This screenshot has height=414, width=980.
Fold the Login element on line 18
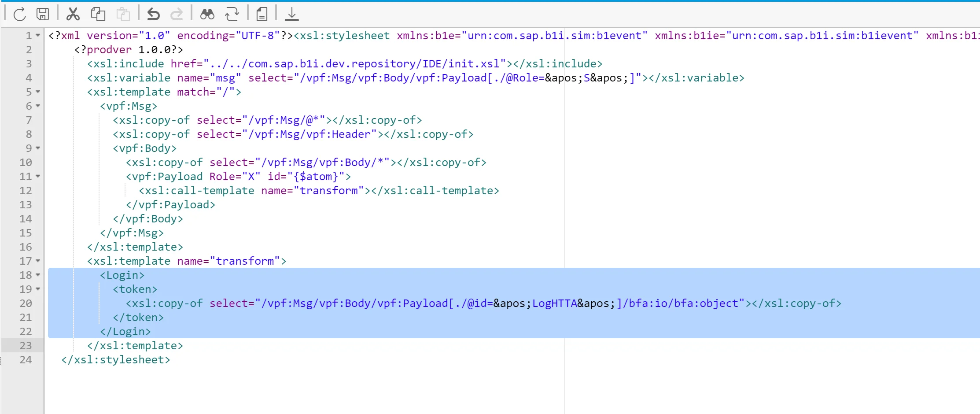[38, 275]
